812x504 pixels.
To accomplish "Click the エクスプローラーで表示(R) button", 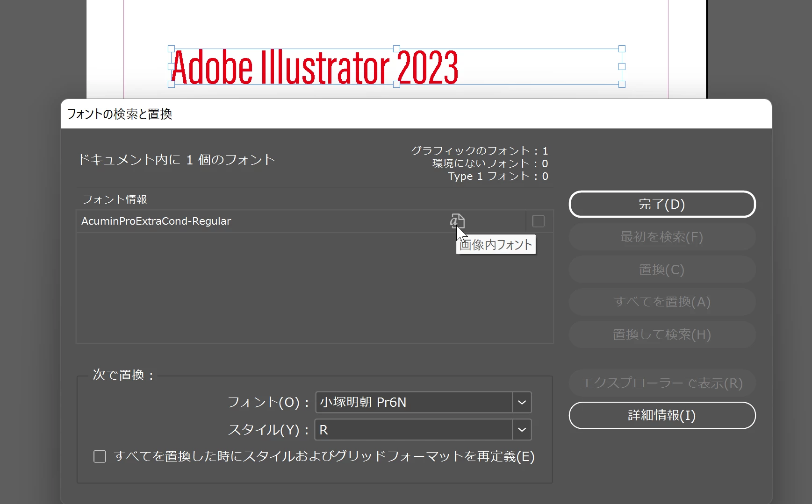I will (x=662, y=383).
